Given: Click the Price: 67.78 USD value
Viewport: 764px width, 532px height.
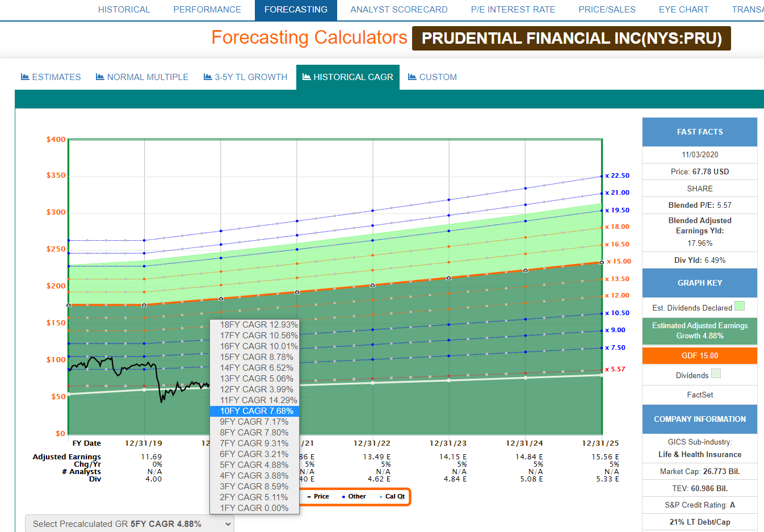Looking at the screenshot, I should pyautogui.click(x=700, y=171).
